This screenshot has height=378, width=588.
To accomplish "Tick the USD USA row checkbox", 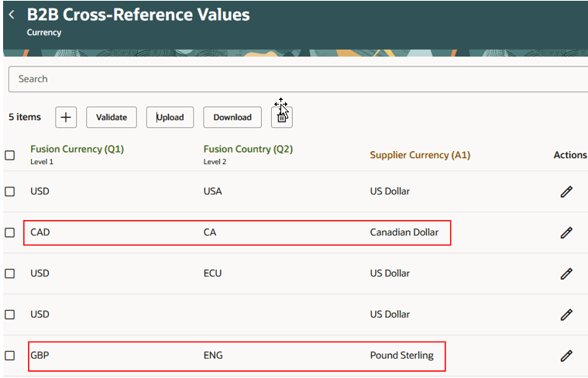I will 10,191.
